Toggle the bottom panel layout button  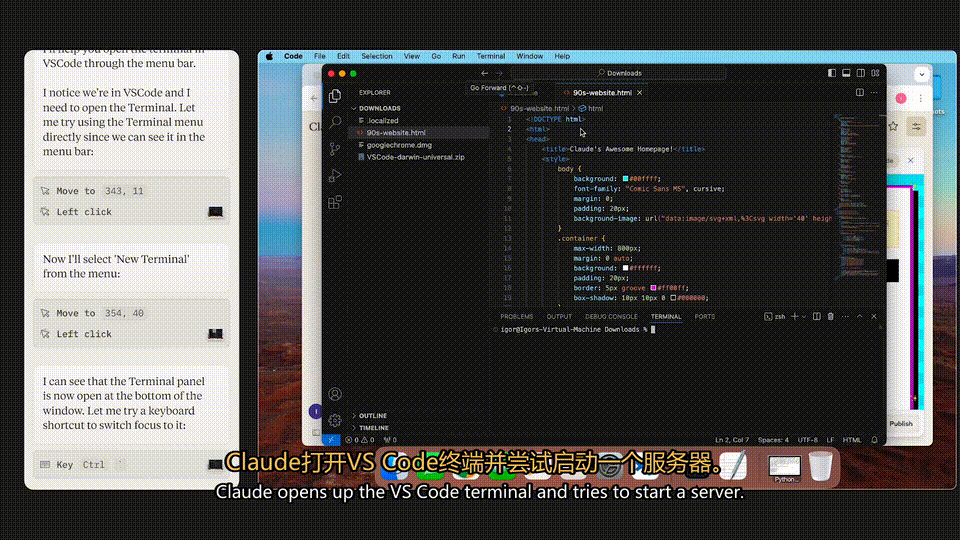tap(846, 73)
